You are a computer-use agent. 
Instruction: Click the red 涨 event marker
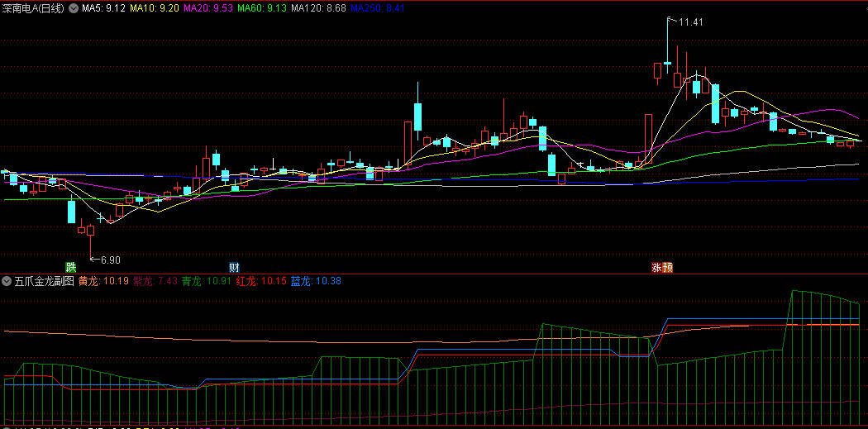tap(656, 267)
